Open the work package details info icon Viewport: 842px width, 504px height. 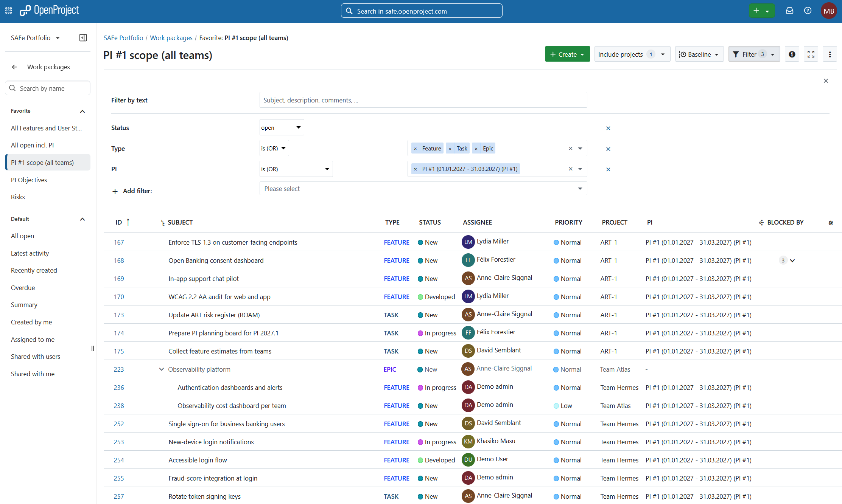[792, 54]
